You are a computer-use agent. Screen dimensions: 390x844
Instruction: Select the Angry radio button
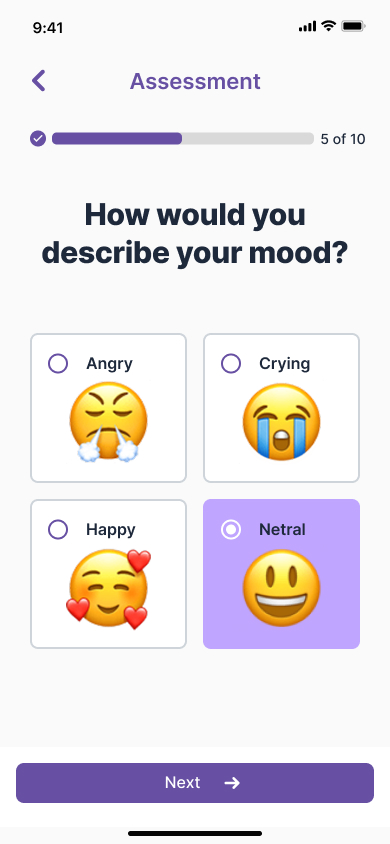click(58, 363)
